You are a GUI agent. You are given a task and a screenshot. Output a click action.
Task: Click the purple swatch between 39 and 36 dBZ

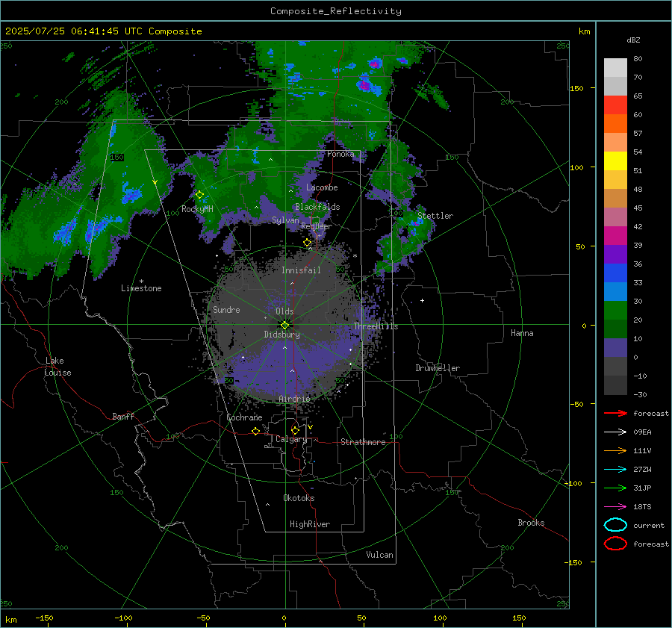[615, 254]
